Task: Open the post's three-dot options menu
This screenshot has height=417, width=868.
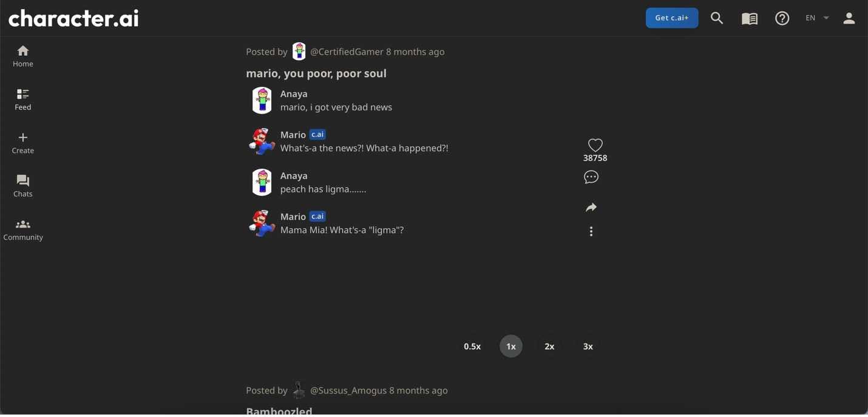Action: [x=591, y=231]
